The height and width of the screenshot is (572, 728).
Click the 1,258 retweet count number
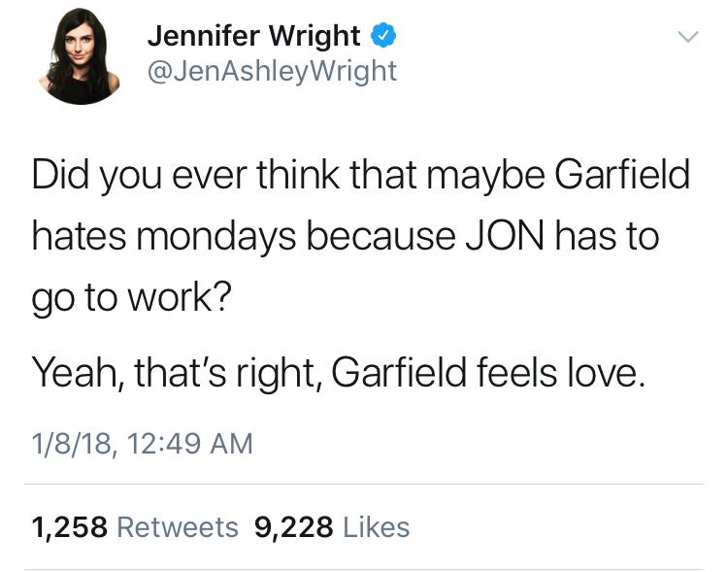pyautogui.click(x=69, y=526)
